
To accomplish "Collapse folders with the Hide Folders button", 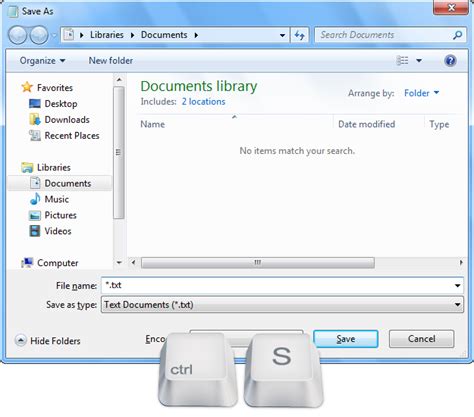I will click(x=48, y=341).
